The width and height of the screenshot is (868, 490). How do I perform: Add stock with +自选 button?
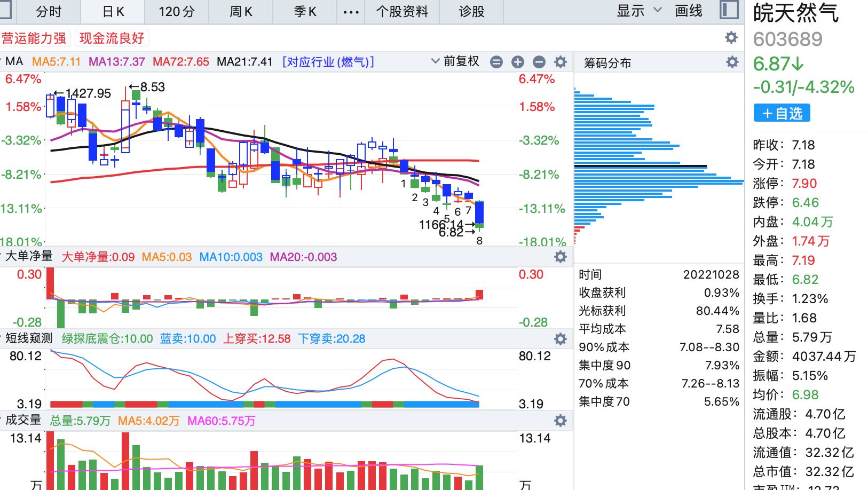(782, 113)
